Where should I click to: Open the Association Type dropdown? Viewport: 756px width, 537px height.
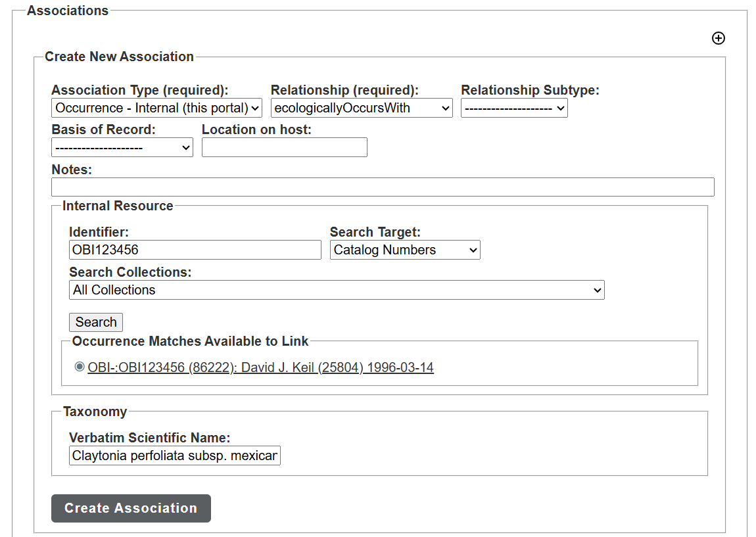(156, 108)
